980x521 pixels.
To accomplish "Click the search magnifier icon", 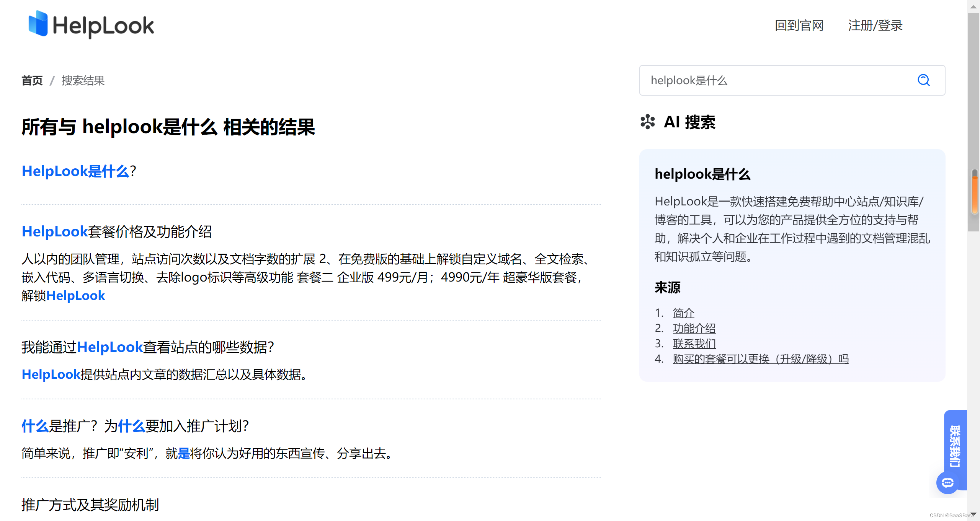I will tap(923, 80).
